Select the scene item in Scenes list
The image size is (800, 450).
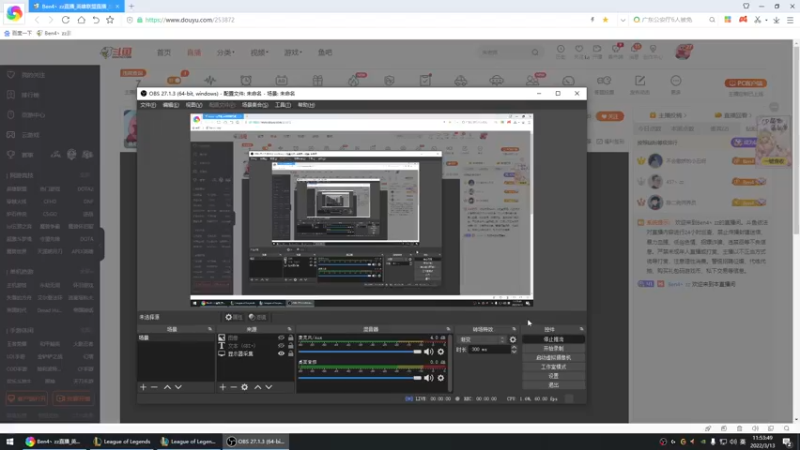[x=176, y=338]
